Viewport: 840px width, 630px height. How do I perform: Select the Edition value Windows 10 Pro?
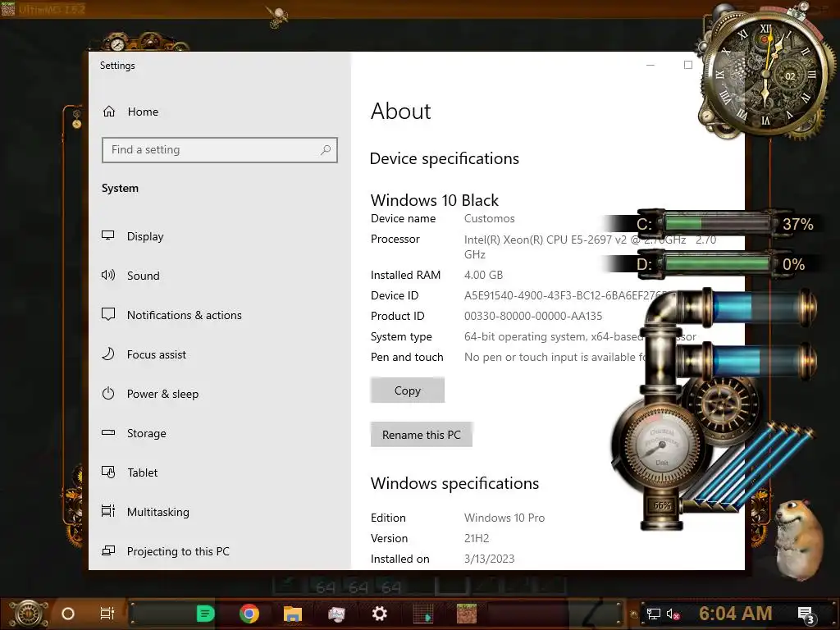pos(504,518)
